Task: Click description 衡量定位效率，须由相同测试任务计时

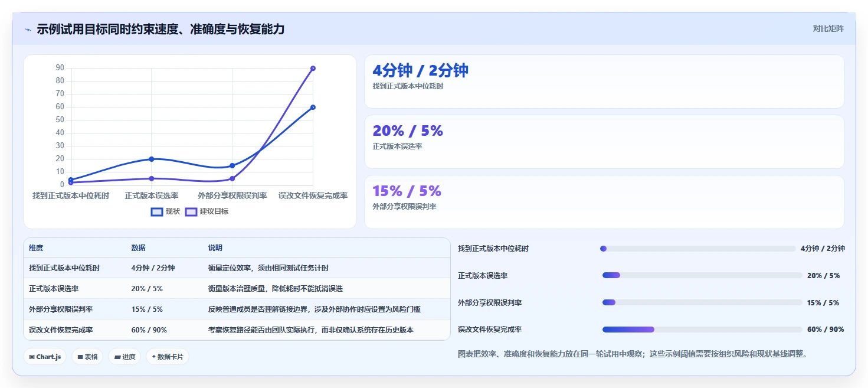Action: tap(268, 268)
